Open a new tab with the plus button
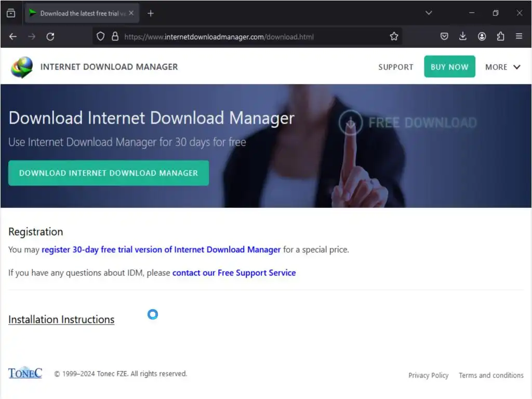 pos(151,13)
